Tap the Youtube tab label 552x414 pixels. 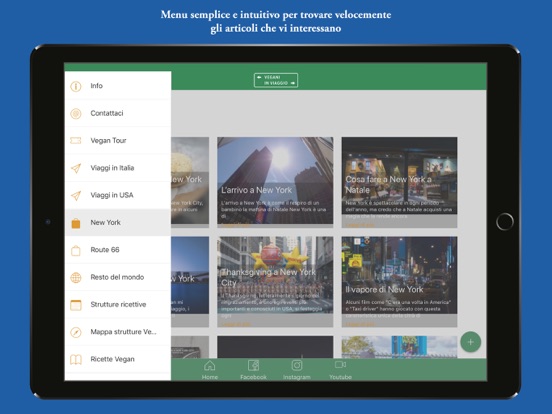tap(340, 377)
